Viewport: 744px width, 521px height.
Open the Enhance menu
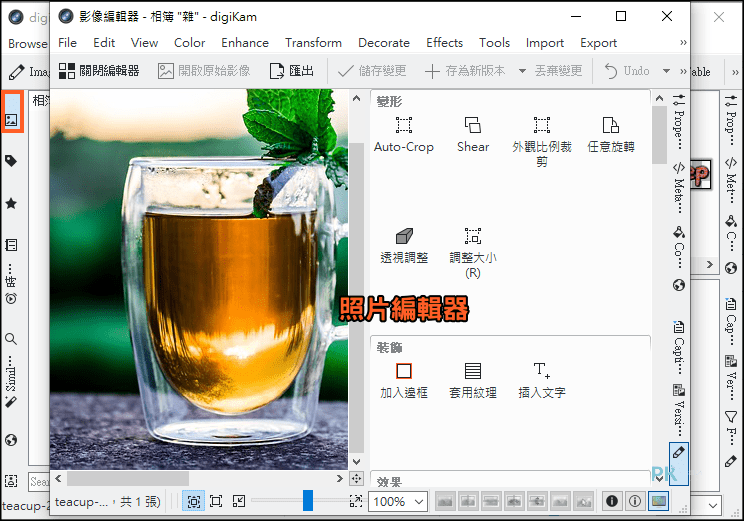pyautogui.click(x=245, y=43)
